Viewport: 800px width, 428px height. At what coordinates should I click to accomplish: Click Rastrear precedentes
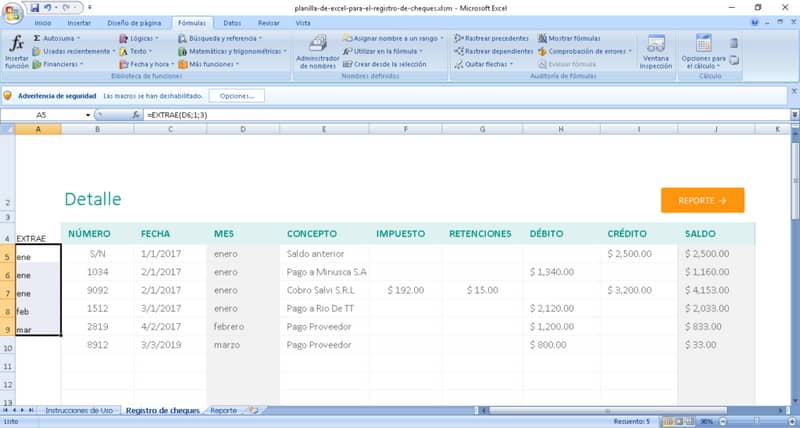[x=491, y=38]
